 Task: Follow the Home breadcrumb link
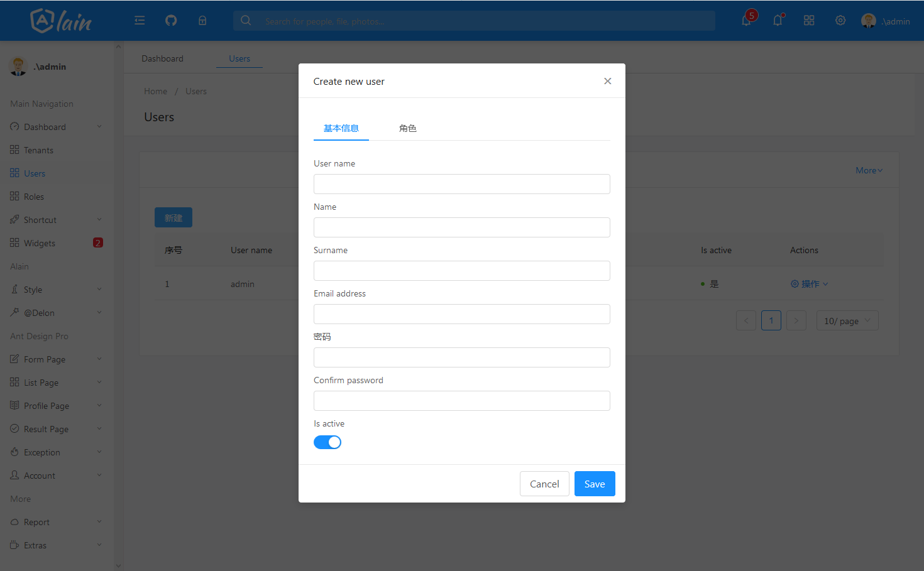pyautogui.click(x=155, y=91)
